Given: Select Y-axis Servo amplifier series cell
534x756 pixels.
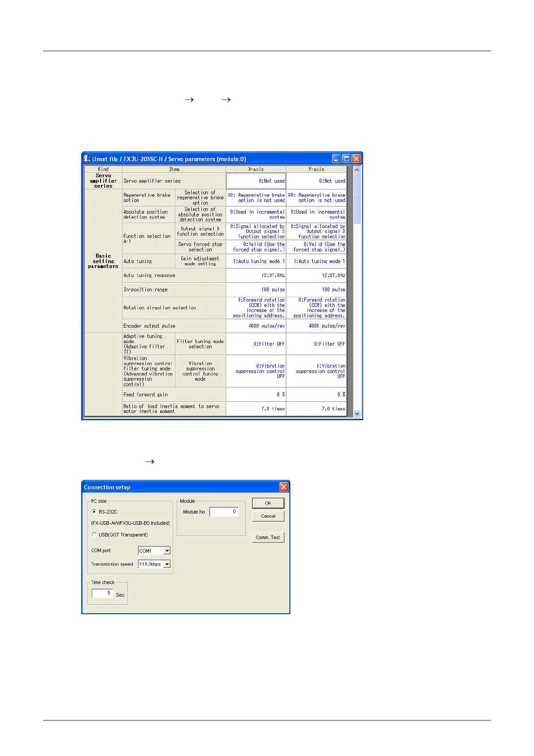Looking at the screenshot, I should pos(316,181).
